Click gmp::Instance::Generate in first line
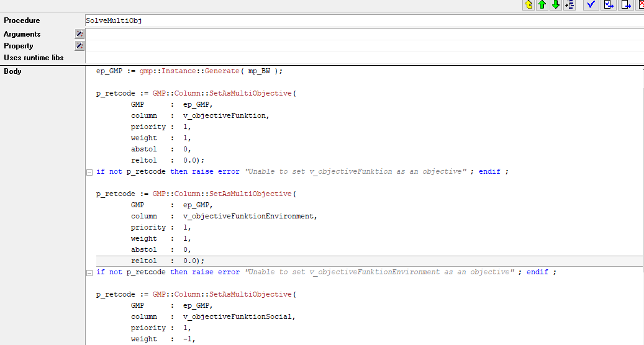Image resolution: width=644 pixels, height=345 pixels. point(189,71)
